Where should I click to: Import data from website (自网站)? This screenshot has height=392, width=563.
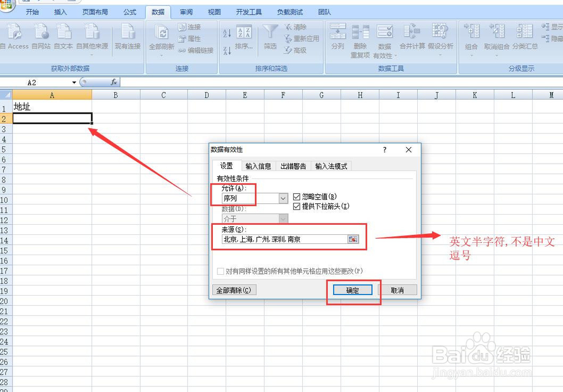click(x=41, y=36)
